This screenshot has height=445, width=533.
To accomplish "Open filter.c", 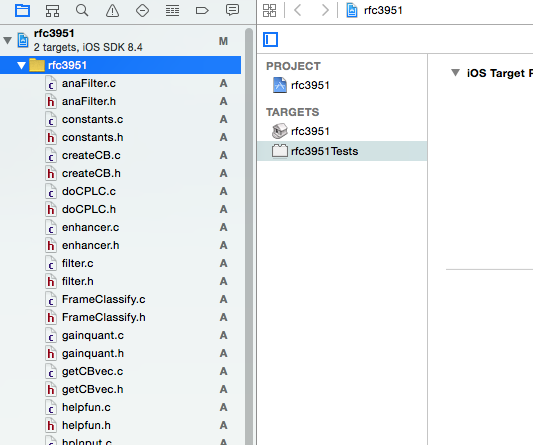I will tap(78, 263).
